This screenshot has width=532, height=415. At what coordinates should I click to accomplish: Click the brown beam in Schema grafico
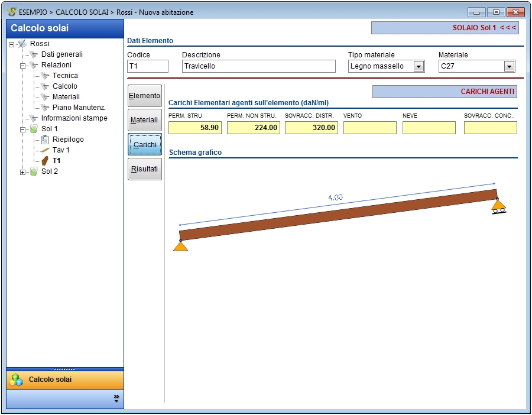click(338, 214)
